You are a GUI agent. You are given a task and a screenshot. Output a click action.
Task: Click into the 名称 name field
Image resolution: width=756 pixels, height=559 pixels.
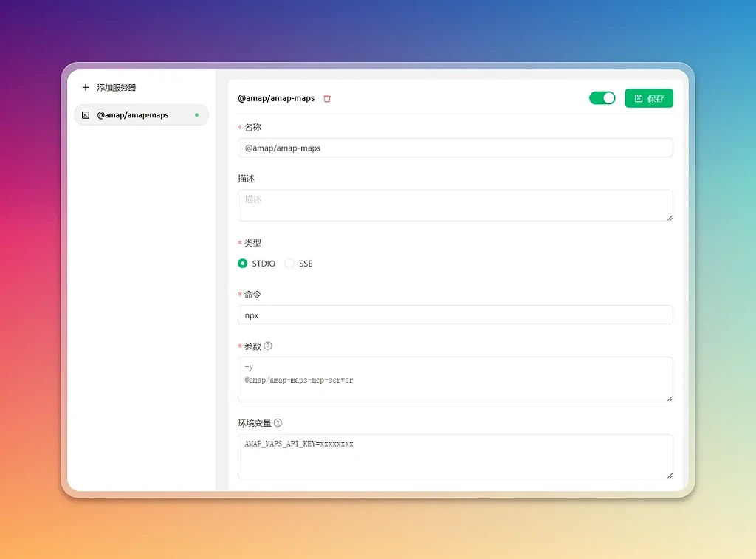click(455, 148)
